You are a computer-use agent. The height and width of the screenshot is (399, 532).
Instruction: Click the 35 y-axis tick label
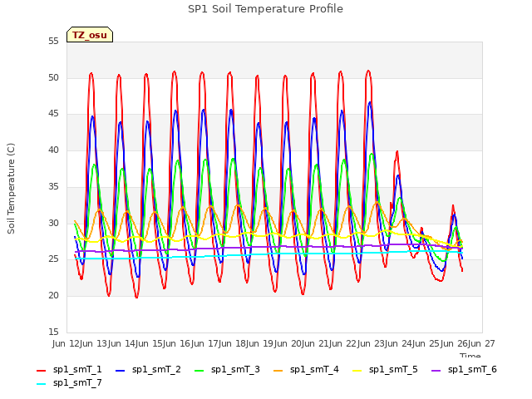point(53,186)
